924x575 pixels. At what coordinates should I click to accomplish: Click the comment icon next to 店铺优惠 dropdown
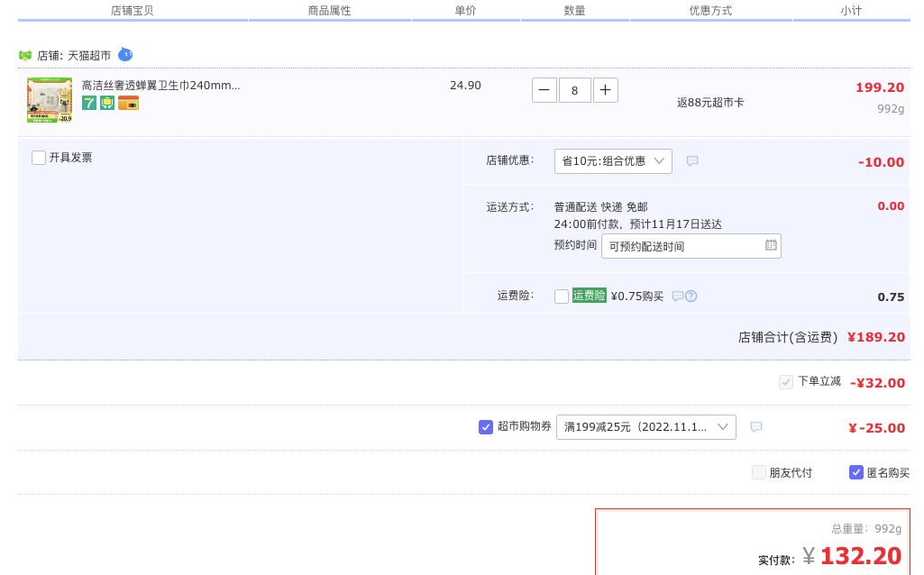pyautogui.click(x=692, y=160)
